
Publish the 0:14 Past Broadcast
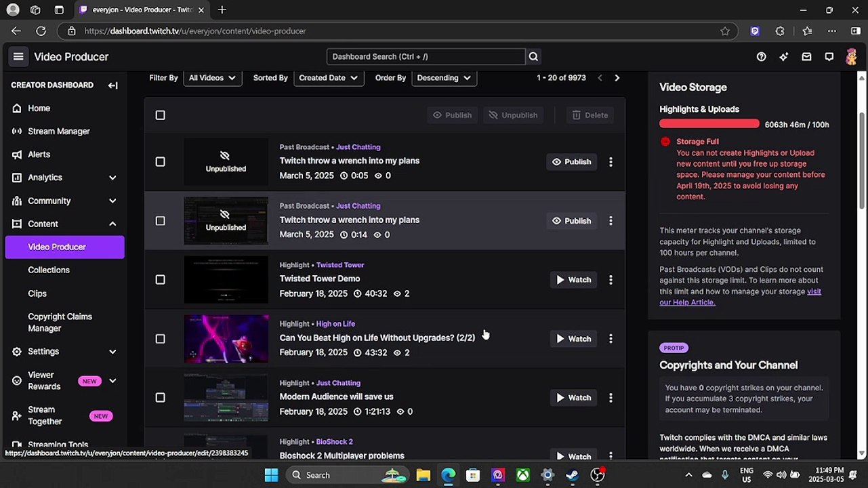point(571,221)
